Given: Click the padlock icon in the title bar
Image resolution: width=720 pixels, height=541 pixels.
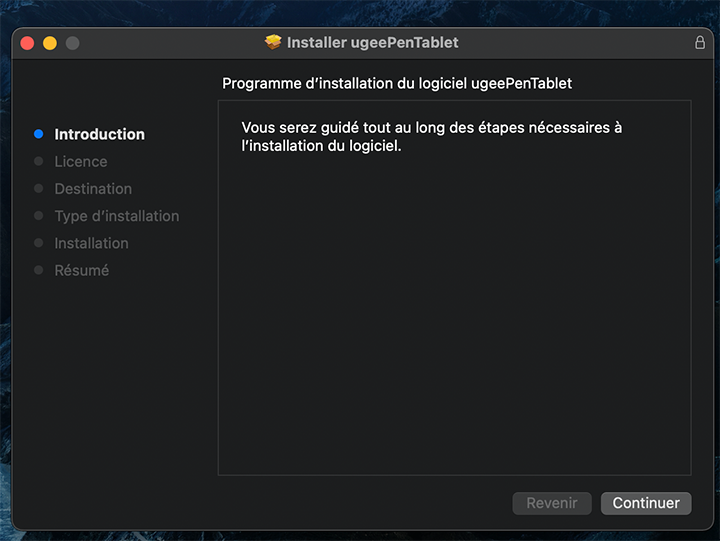Looking at the screenshot, I should 700,43.
